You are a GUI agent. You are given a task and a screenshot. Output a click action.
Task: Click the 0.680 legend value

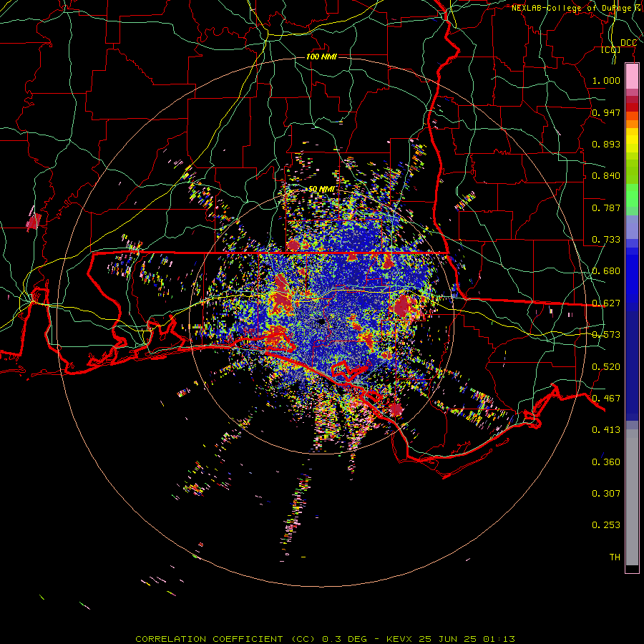606,271
